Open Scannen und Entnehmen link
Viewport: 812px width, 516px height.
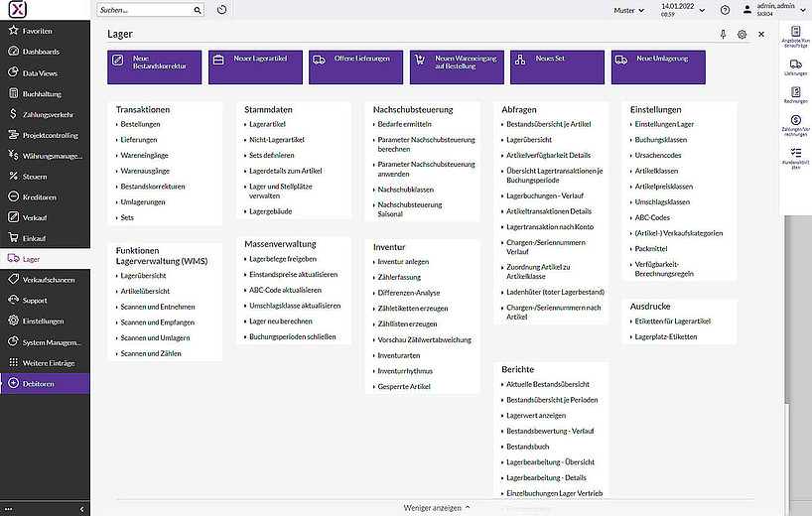[158, 307]
